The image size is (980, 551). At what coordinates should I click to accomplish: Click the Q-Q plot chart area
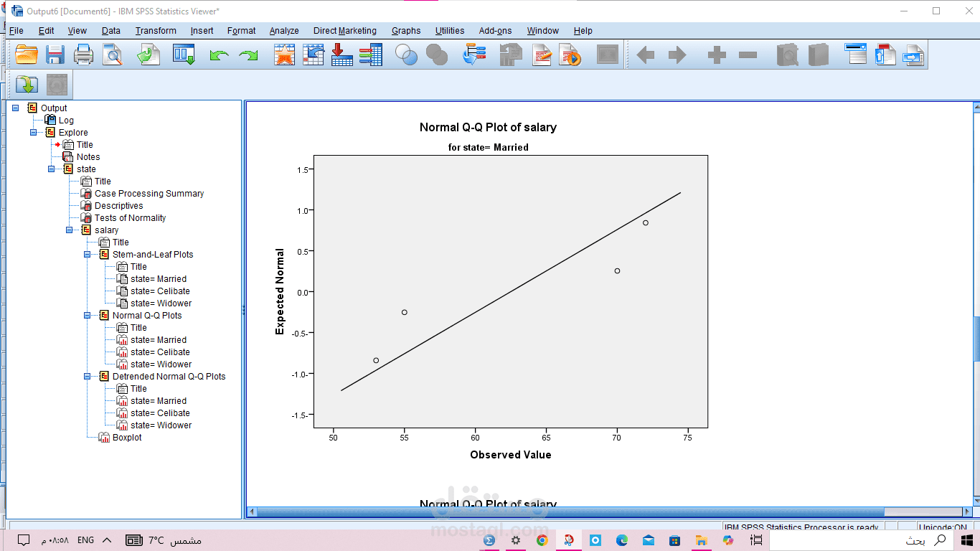(x=511, y=291)
